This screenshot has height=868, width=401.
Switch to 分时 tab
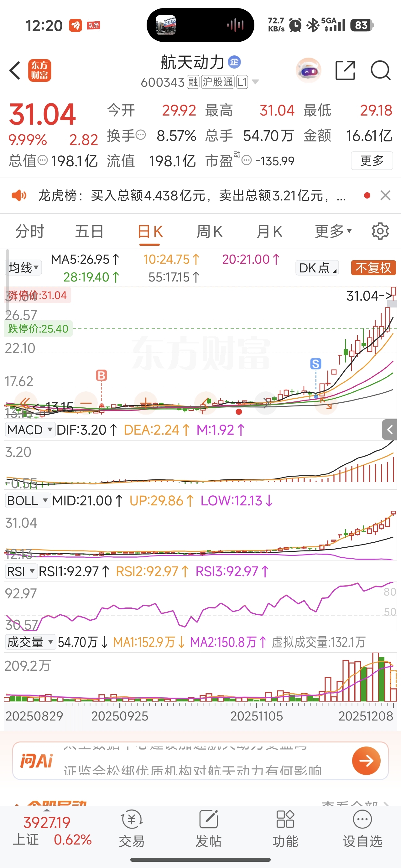(30, 231)
